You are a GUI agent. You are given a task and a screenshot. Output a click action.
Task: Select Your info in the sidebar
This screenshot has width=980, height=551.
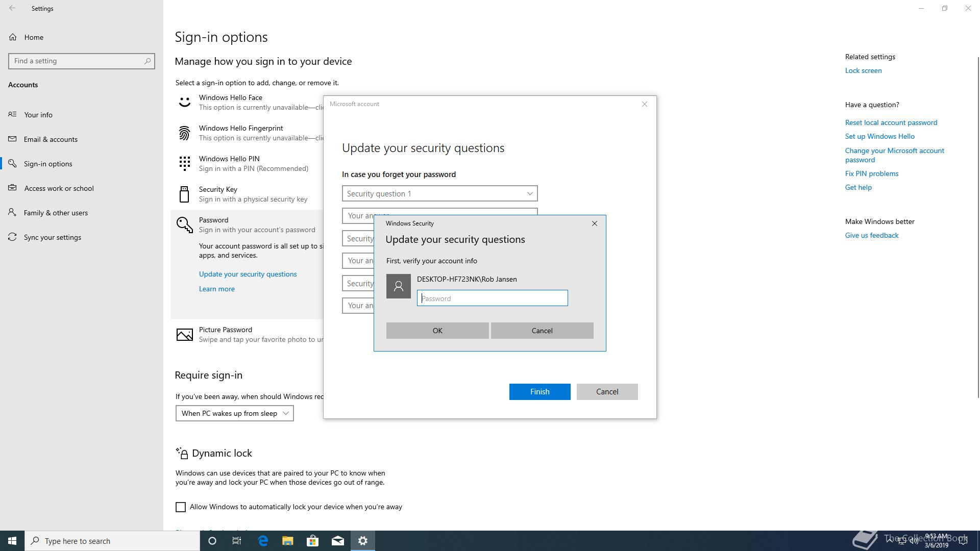coord(82,114)
